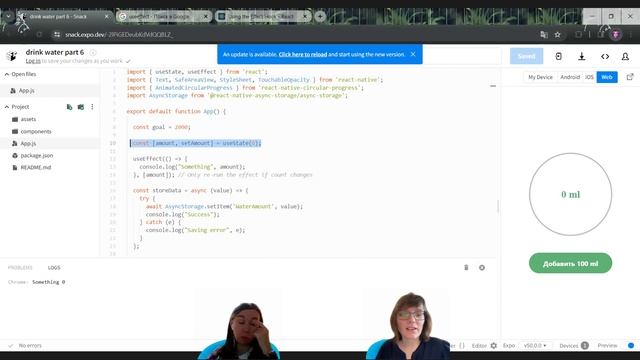Select the Web preview tab
The image size is (640, 360).
607,77
